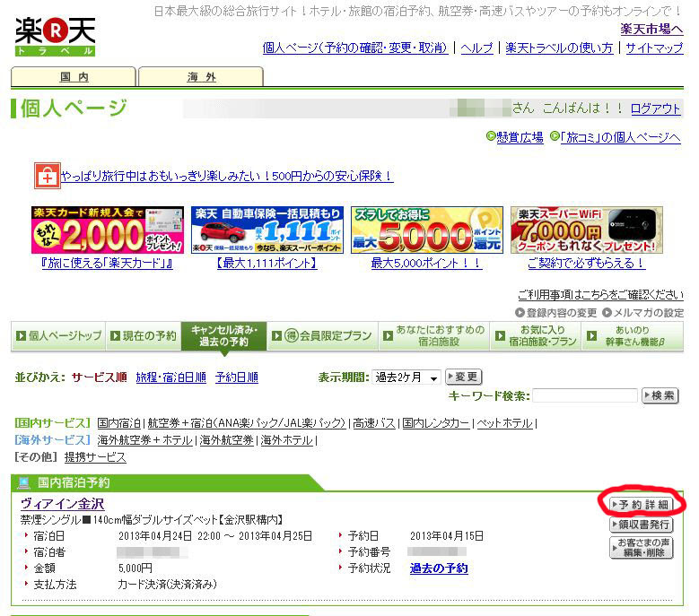Filter by 国内宿泊 service

[119, 423]
